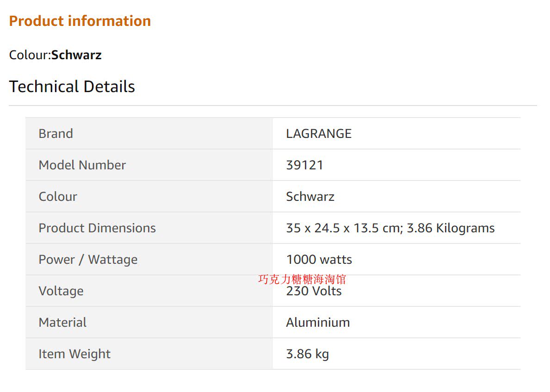Click the Voltage label

click(x=61, y=291)
